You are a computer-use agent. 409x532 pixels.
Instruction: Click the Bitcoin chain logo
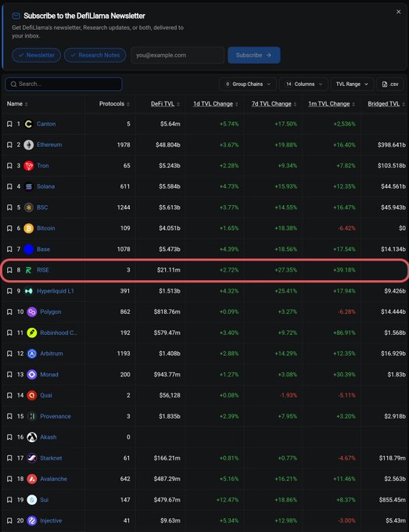[28, 228]
